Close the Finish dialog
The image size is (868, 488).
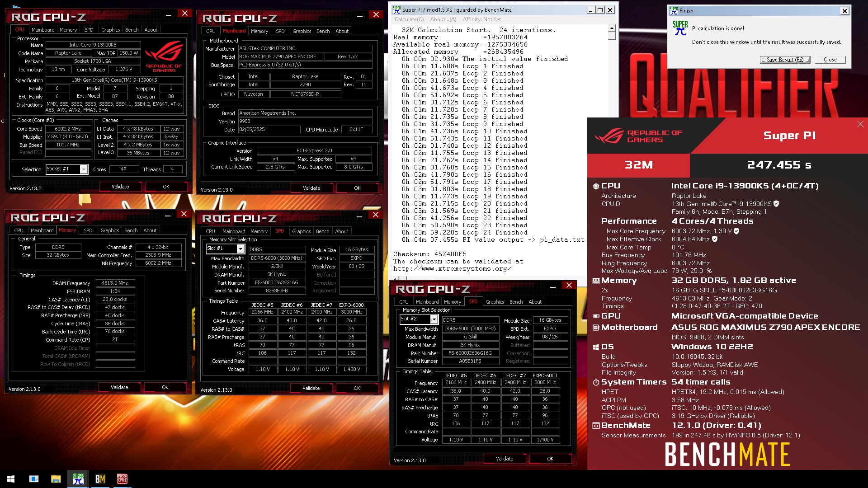click(x=844, y=11)
